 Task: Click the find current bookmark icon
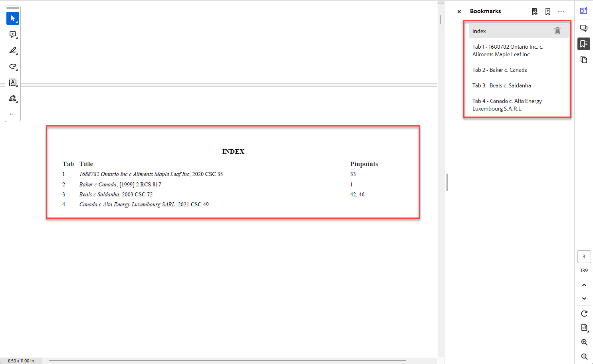(535, 12)
